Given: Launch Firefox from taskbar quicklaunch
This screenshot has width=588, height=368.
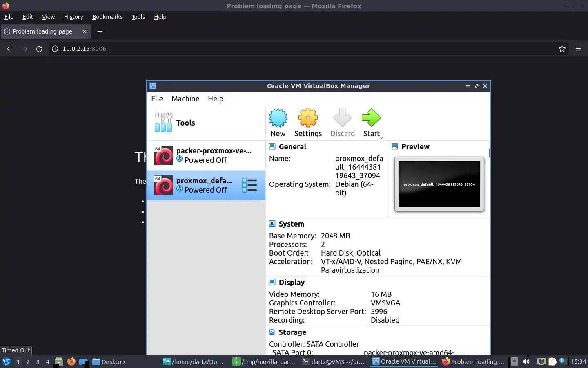Looking at the screenshot, I should click(x=71, y=361).
